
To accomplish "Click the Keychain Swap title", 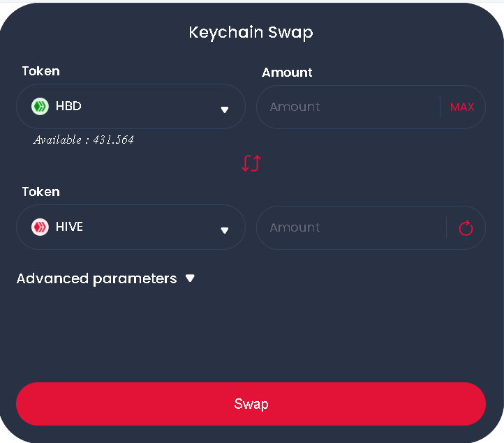I will (251, 33).
